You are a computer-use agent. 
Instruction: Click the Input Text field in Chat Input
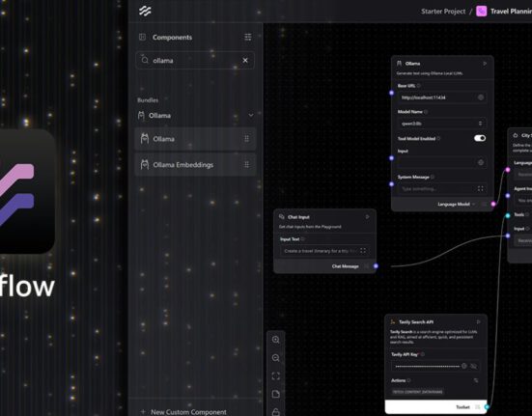324,251
